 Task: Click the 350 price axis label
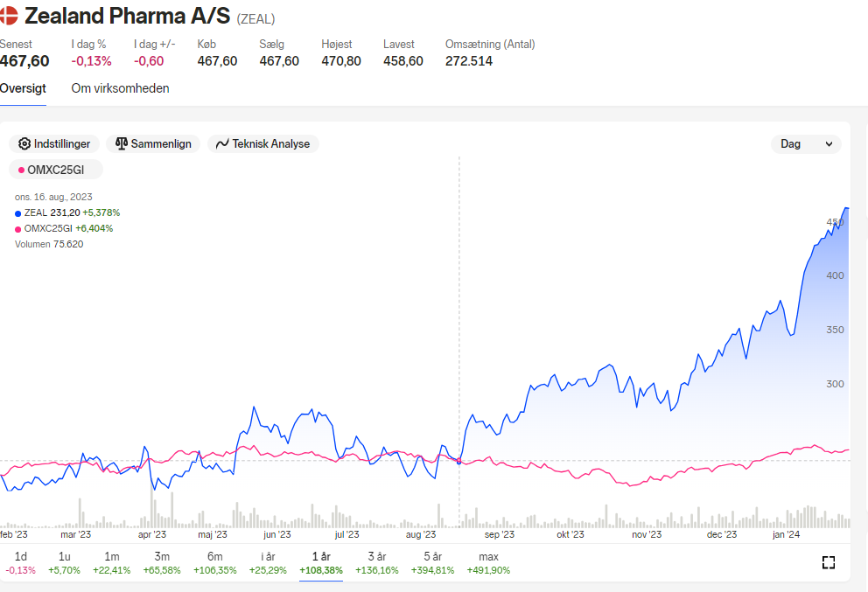[x=835, y=330]
